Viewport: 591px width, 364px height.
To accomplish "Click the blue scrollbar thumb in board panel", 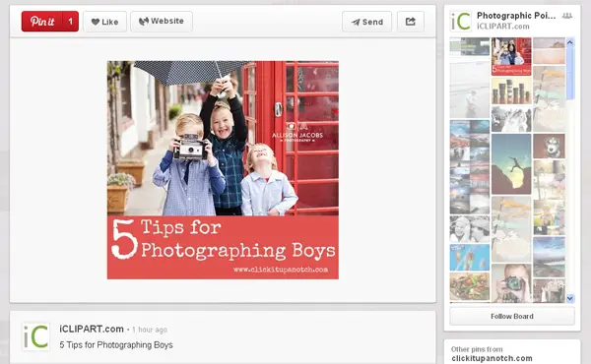I will [x=570, y=73].
